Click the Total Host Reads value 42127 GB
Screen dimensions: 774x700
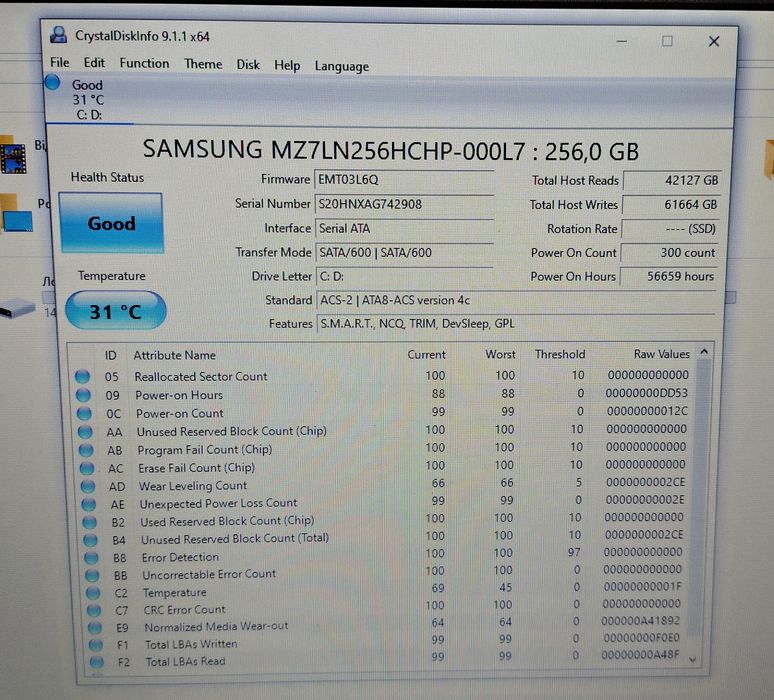pos(672,180)
